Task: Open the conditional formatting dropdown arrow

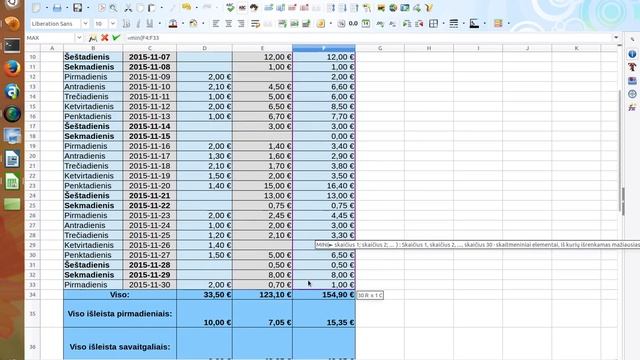Action: (508, 24)
